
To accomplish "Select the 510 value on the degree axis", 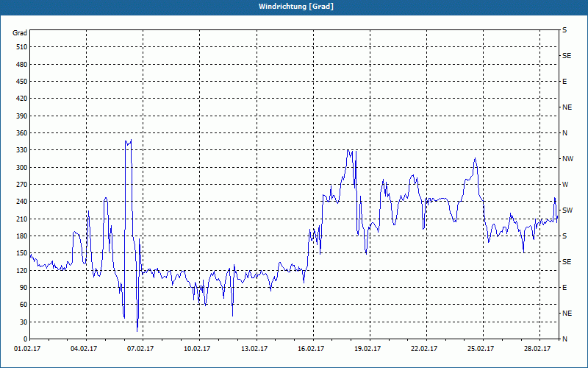I will click(x=22, y=47).
